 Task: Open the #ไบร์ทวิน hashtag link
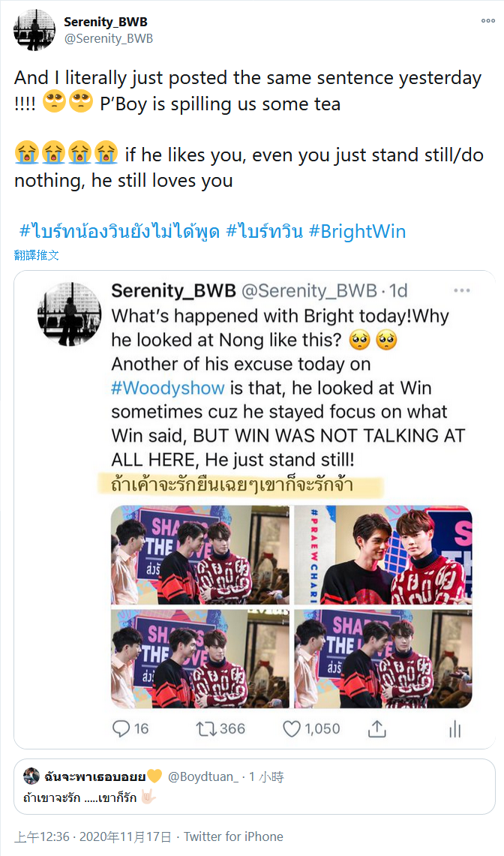(264, 232)
